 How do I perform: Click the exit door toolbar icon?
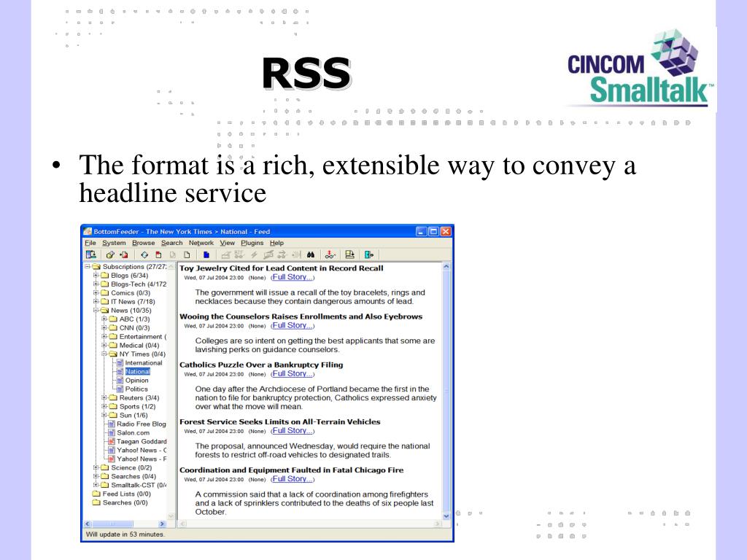coord(368,254)
